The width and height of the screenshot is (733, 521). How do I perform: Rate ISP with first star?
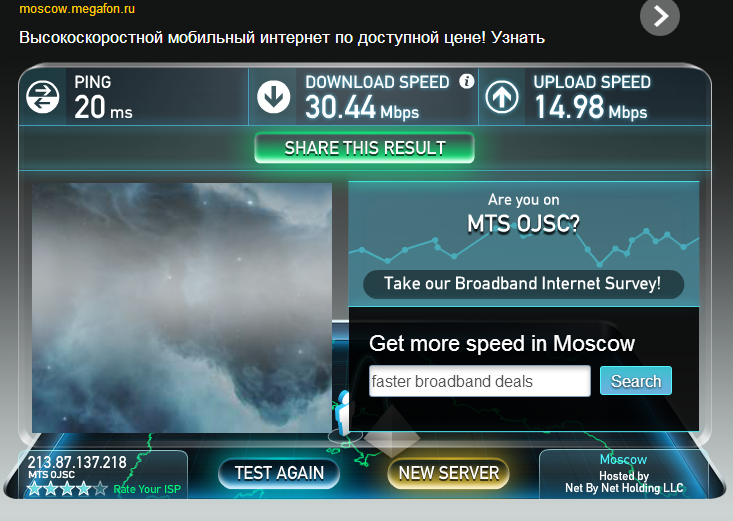(x=34, y=489)
